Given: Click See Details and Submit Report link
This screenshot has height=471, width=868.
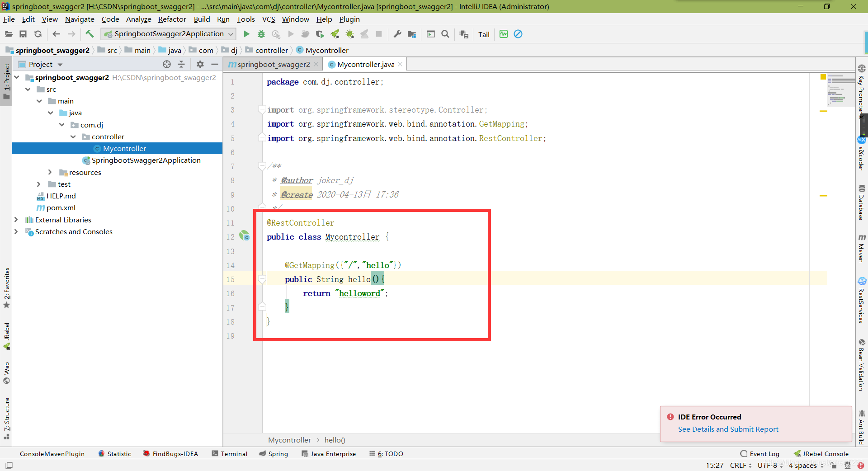Looking at the screenshot, I should coord(728,429).
